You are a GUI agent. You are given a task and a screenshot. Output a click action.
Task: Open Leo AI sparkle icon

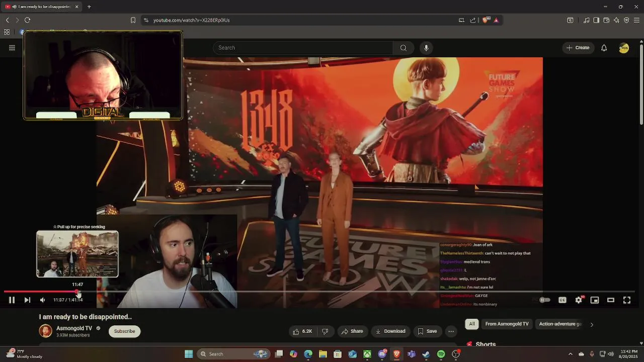616,20
